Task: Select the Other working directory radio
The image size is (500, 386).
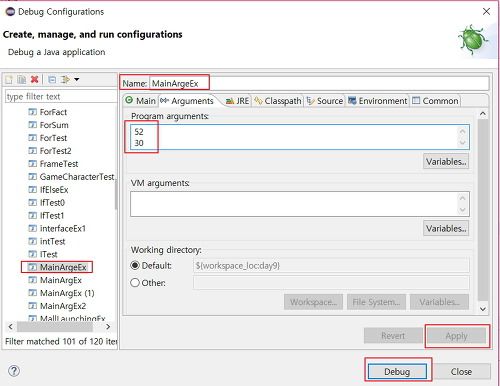Action: [x=135, y=283]
